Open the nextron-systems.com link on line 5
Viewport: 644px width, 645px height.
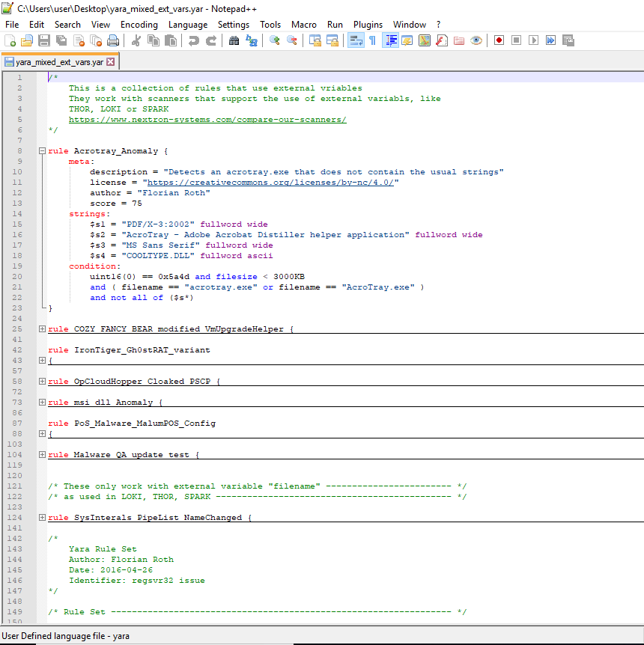[x=210, y=119]
